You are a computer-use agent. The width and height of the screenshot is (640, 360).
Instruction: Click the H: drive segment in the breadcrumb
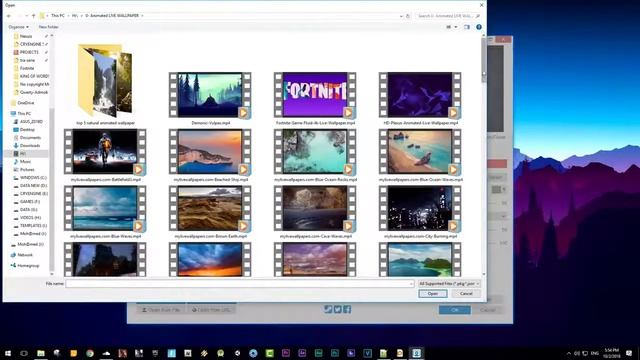point(75,16)
